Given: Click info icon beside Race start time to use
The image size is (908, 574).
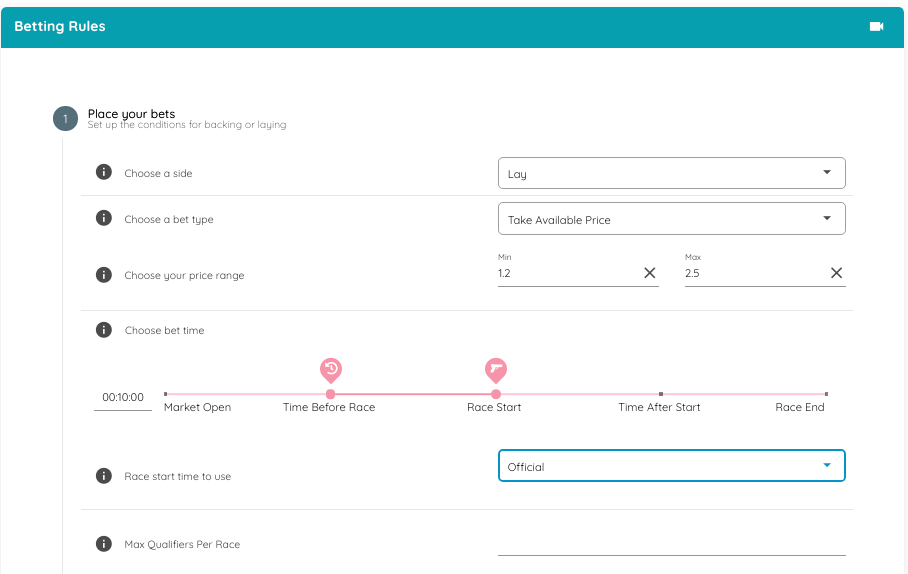Looking at the screenshot, I should tap(103, 475).
